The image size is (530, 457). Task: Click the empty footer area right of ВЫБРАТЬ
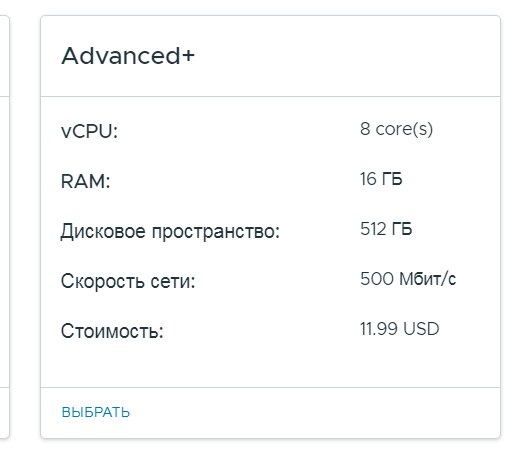coord(314,413)
